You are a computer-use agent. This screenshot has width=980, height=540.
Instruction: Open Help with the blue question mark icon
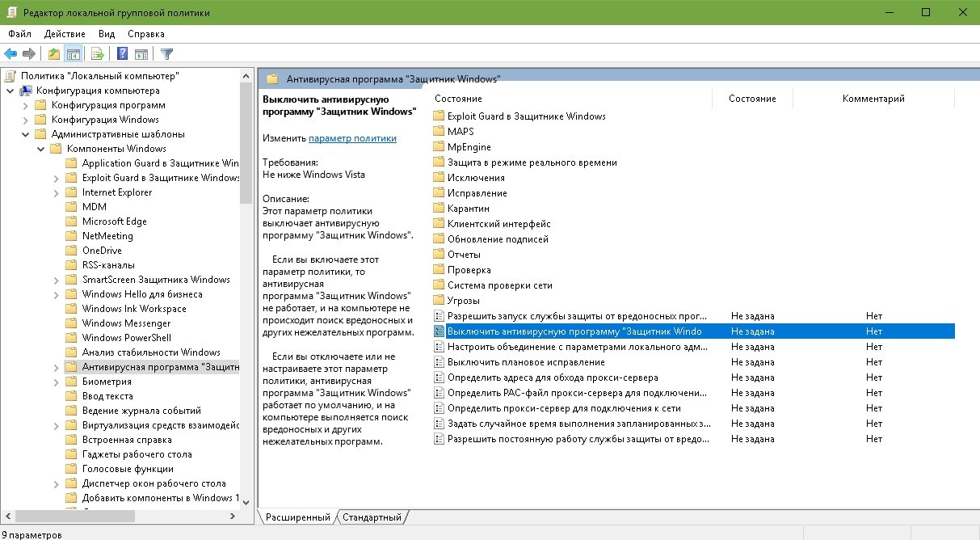[x=123, y=54]
